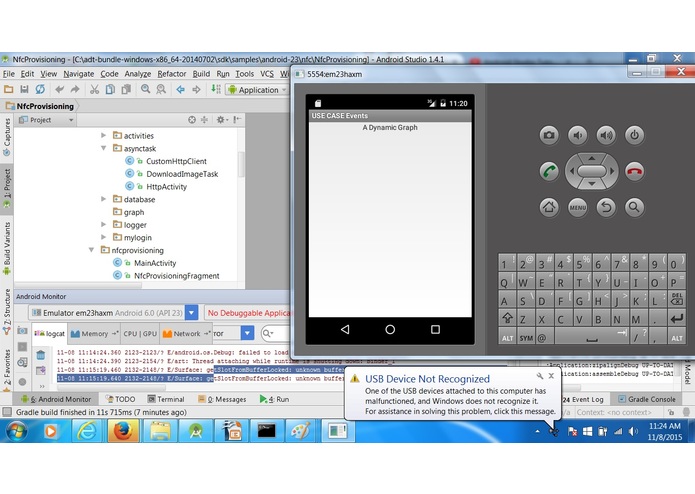
Task: Click the Paste toolbar icon
Action: point(126,89)
